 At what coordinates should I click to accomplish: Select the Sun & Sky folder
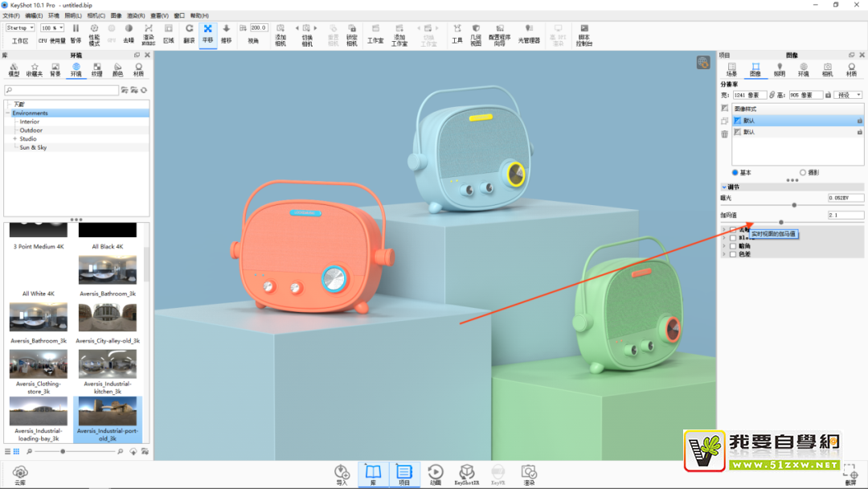33,147
